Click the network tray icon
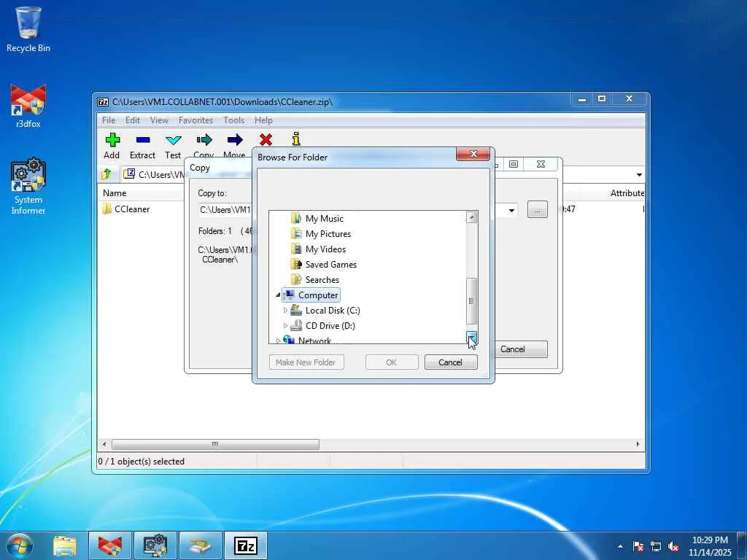 coord(656,546)
